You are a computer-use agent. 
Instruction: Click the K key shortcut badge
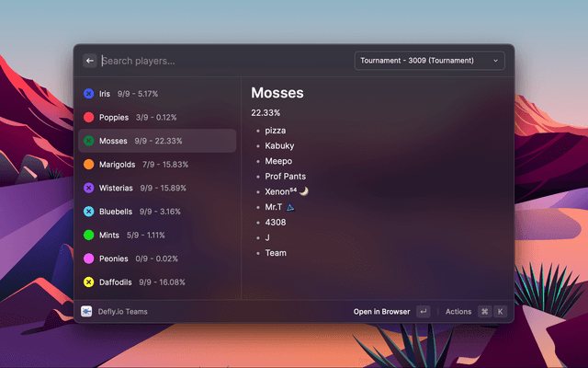[501, 312]
